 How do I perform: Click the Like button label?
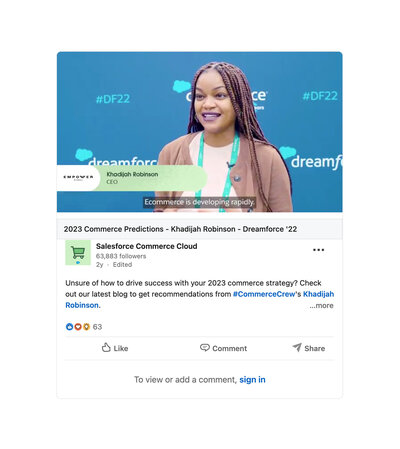click(x=121, y=348)
